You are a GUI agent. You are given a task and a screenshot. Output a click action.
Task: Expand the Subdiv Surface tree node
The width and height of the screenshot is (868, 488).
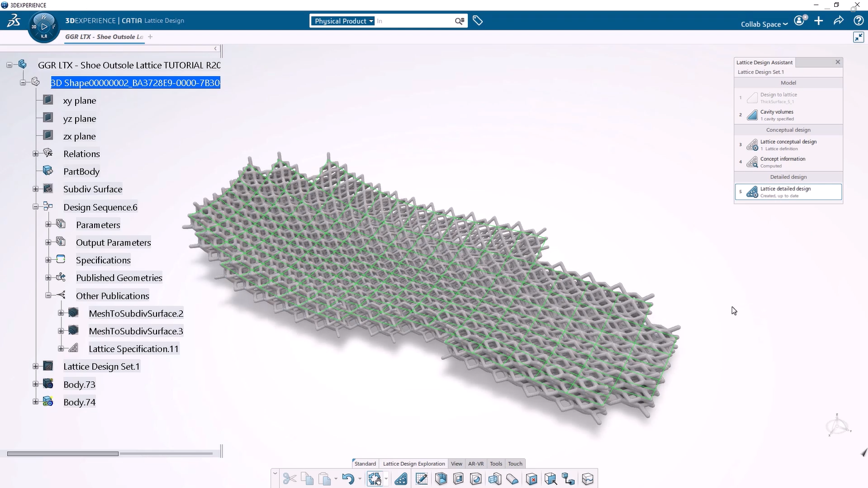point(36,189)
